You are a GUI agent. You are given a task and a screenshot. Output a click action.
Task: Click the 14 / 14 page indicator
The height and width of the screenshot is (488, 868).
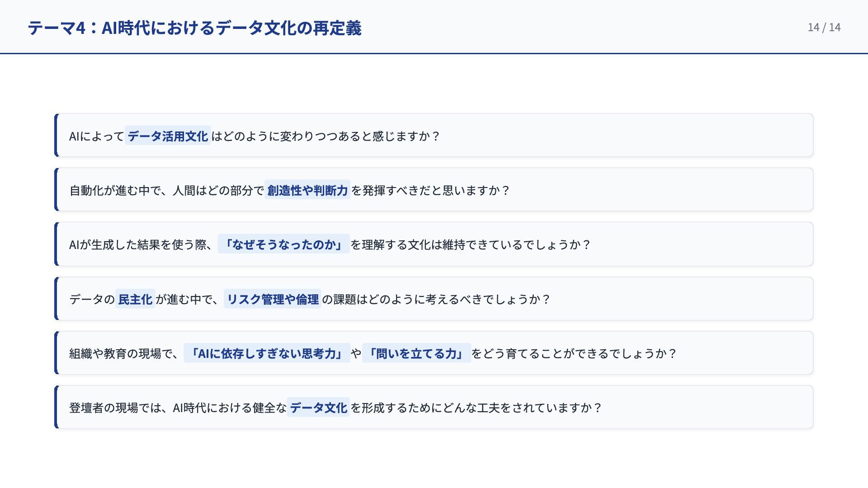(x=824, y=28)
